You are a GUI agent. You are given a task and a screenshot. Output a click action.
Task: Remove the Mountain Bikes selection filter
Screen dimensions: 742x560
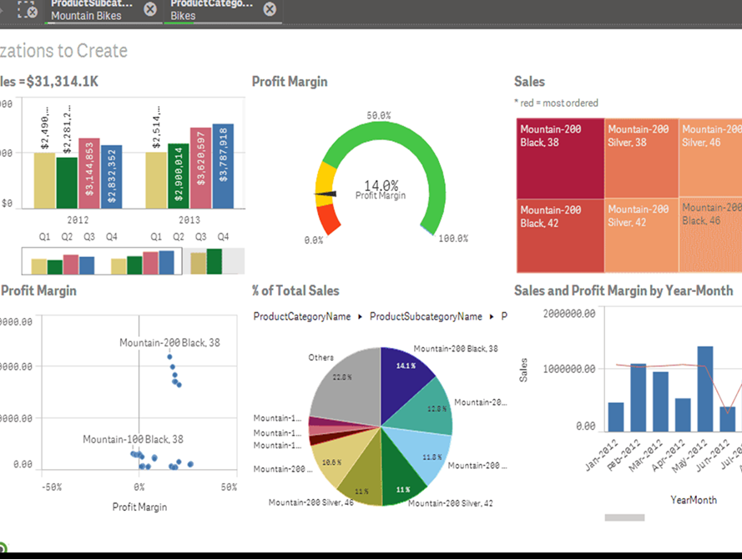coord(149,9)
